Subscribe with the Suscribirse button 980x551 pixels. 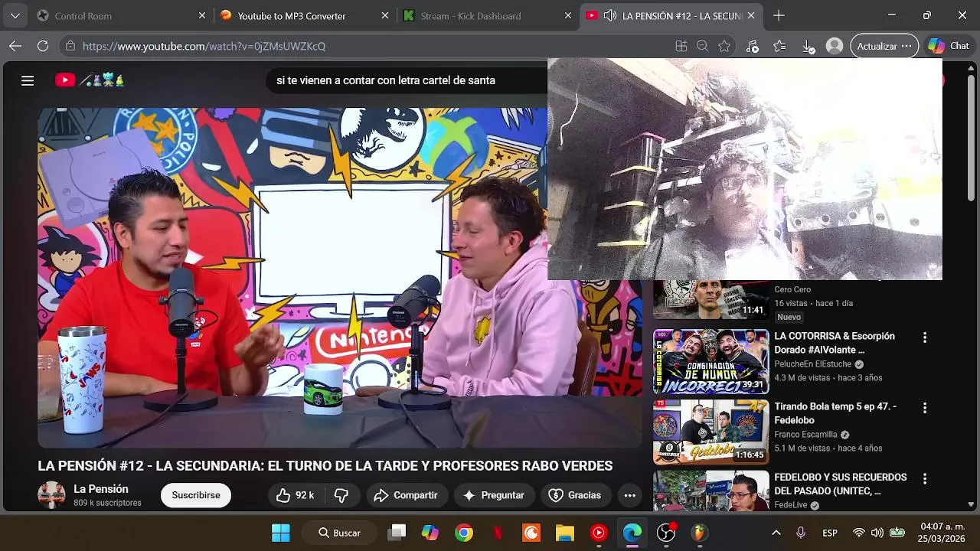196,495
